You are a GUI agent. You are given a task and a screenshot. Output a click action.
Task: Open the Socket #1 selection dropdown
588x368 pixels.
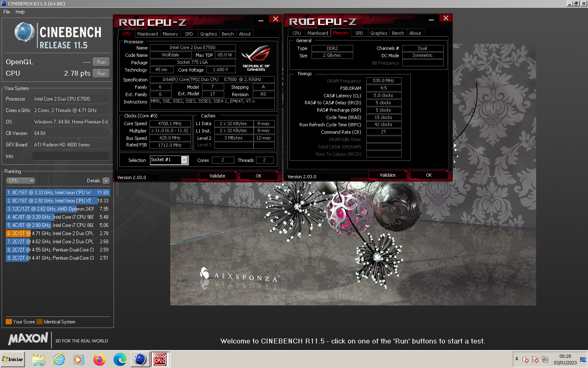[x=185, y=160]
